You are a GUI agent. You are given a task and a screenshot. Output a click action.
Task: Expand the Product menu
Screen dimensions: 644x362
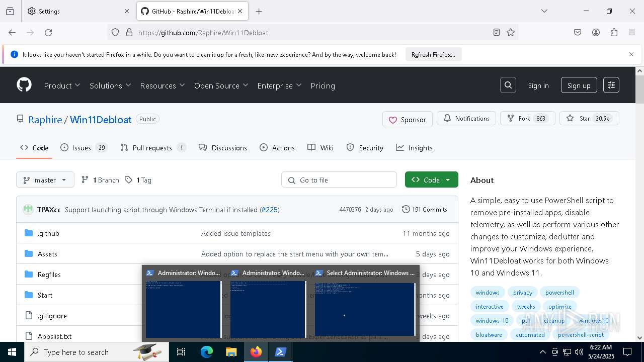tap(62, 85)
